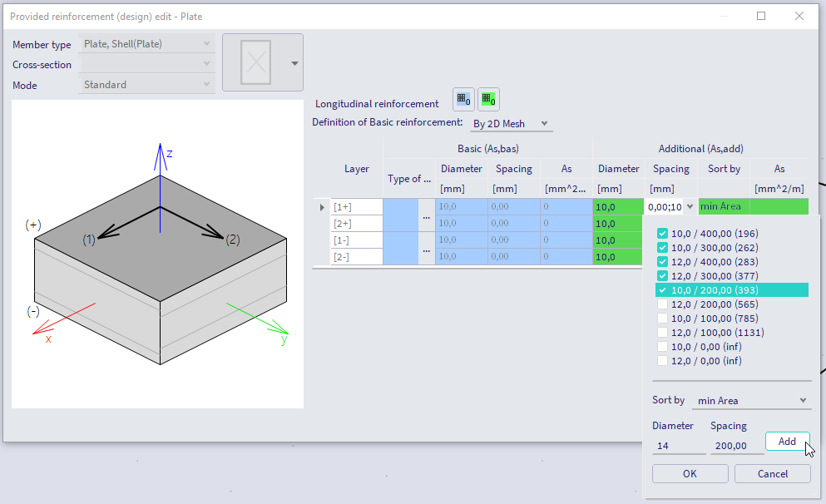
Task: Open the By 2D Mesh definition dropdown
Action: (x=511, y=123)
